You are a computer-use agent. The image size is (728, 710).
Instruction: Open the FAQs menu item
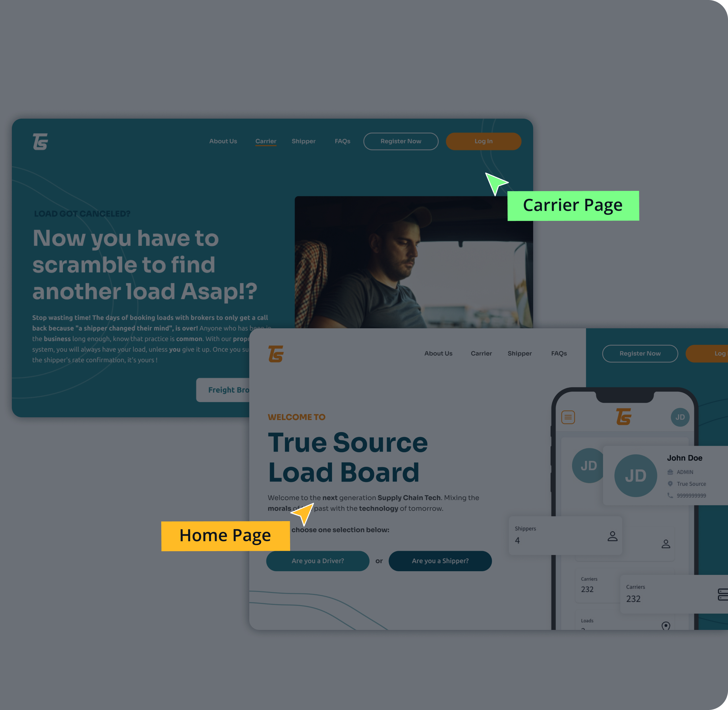click(342, 141)
